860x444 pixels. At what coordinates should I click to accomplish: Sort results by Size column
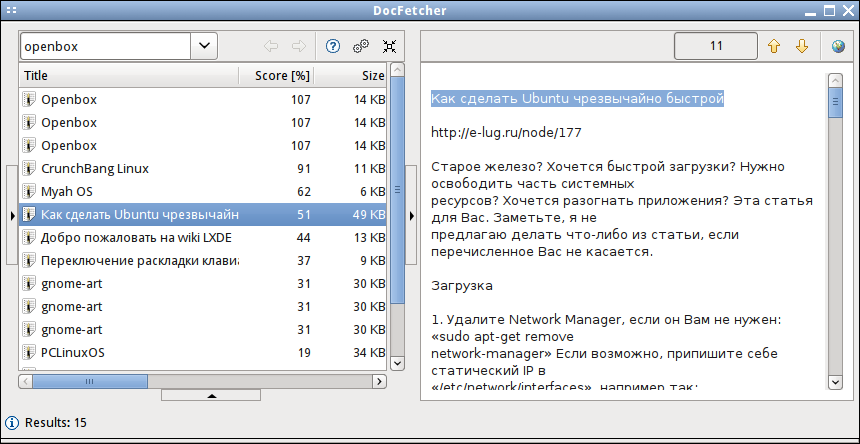tap(350, 76)
